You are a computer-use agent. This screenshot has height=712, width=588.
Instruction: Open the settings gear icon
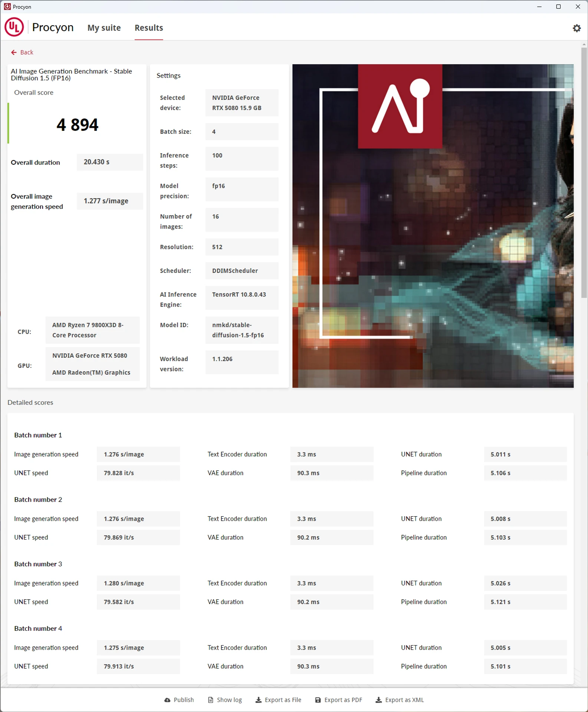(576, 28)
